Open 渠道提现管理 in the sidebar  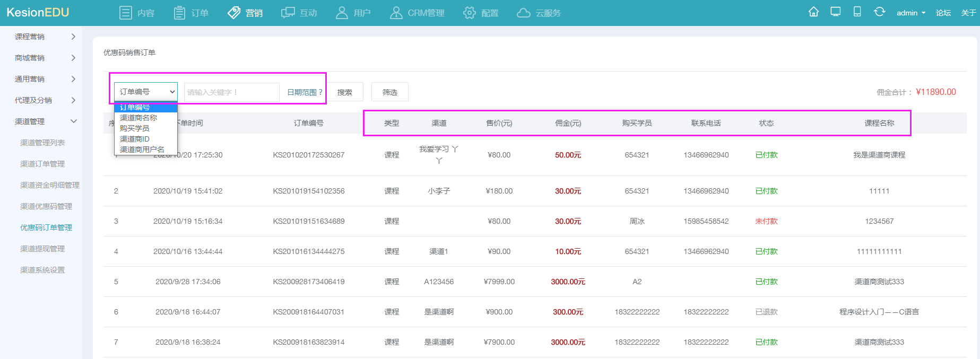point(42,249)
